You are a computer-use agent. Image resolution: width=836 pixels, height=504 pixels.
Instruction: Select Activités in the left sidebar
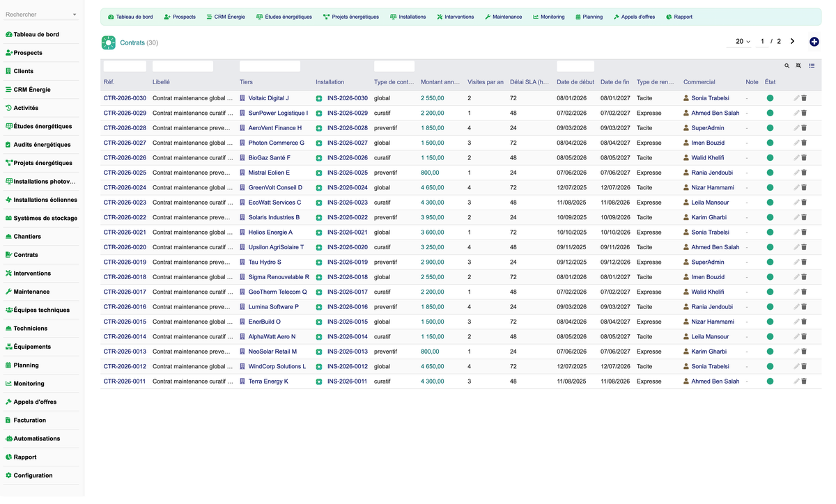click(26, 108)
